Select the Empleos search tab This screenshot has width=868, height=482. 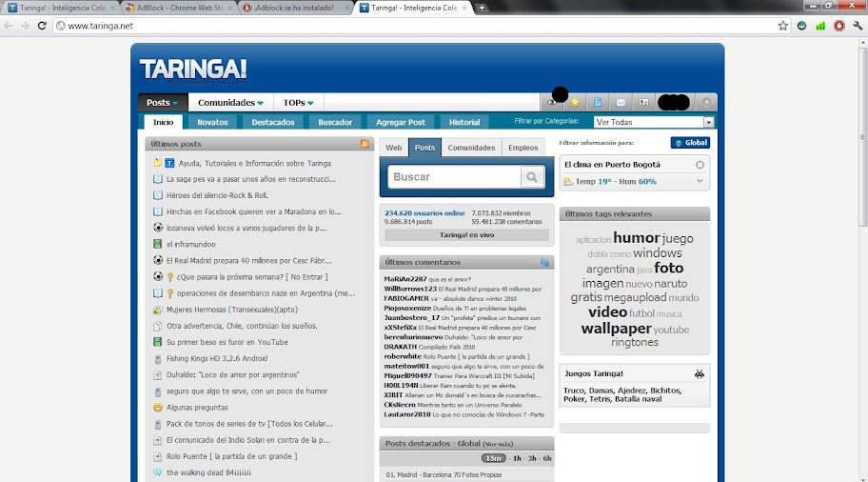[x=523, y=148]
